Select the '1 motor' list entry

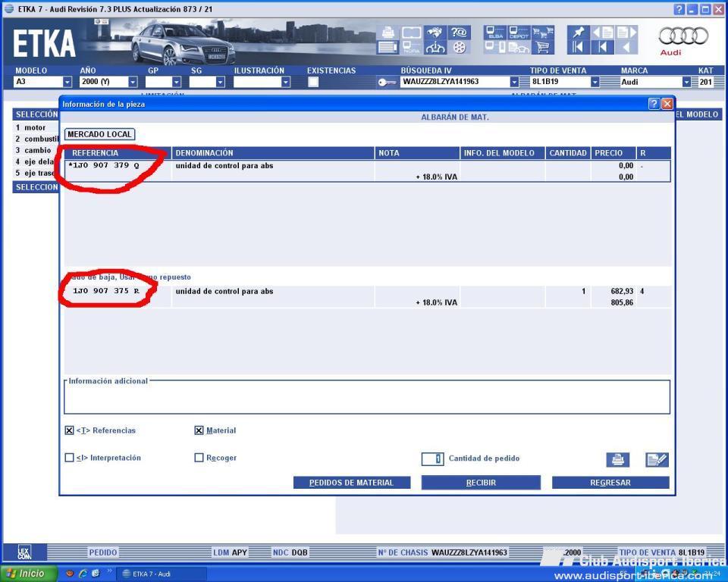(30, 127)
